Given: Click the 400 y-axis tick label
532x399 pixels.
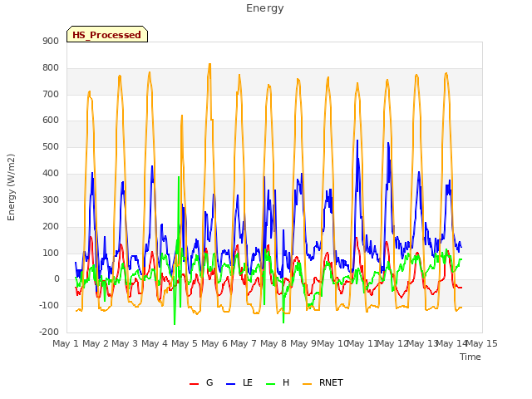Looking at the screenshot, I should (51, 174).
